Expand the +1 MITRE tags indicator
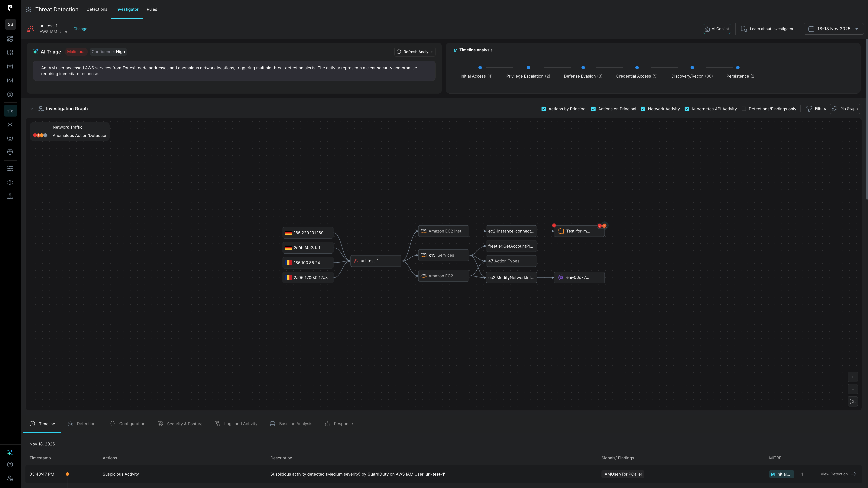 tap(801, 474)
